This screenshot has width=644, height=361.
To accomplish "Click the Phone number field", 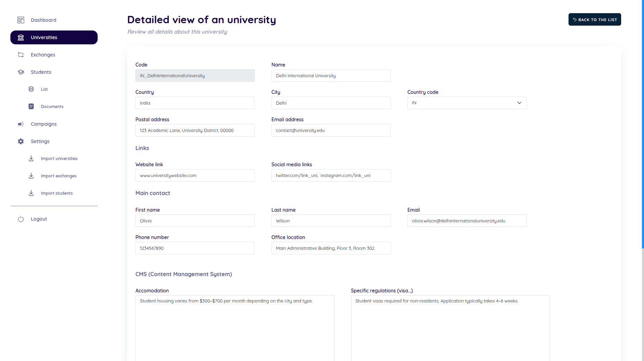I will click(x=195, y=248).
